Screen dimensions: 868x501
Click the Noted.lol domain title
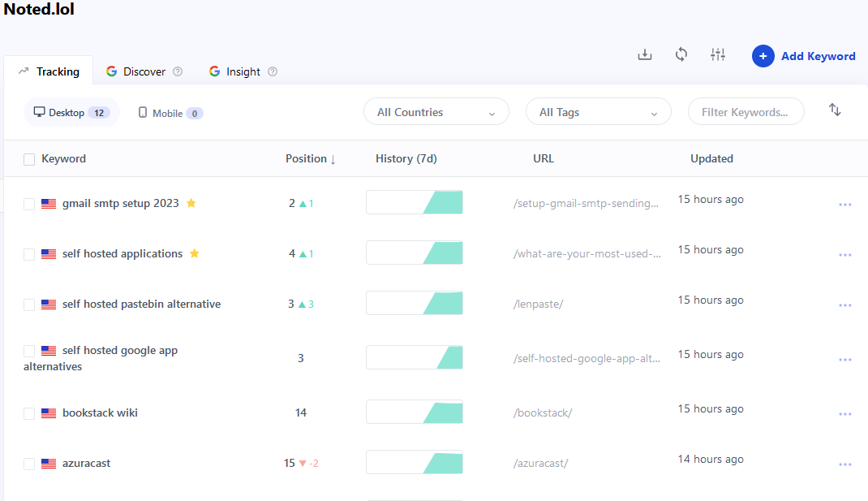pos(39,9)
